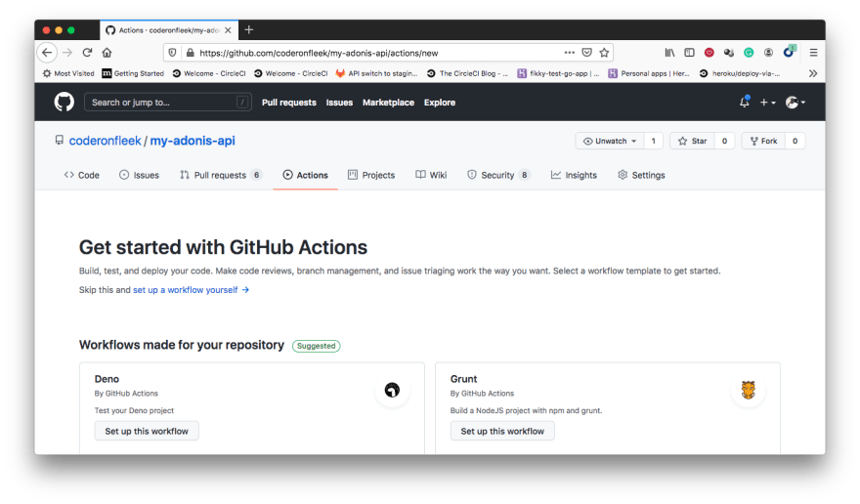Expand the Unwatch dropdown
This screenshot has height=504, width=860.
[610, 141]
